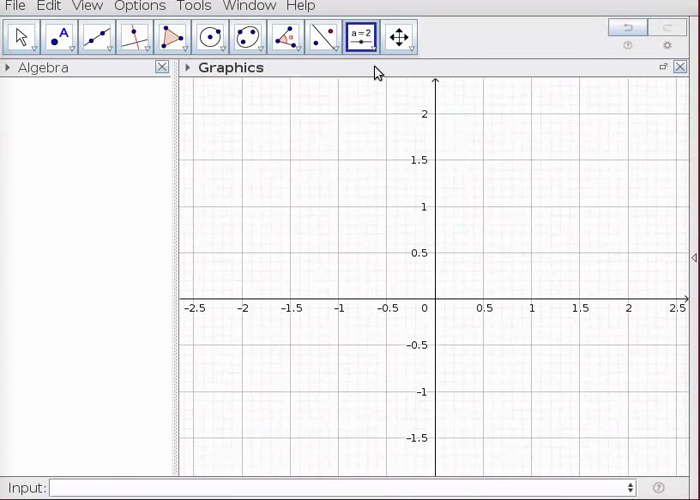The image size is (700, 500).
Task: Select the Move Graphics View tool
Action: pyautogui.click(x=399, y=38)
